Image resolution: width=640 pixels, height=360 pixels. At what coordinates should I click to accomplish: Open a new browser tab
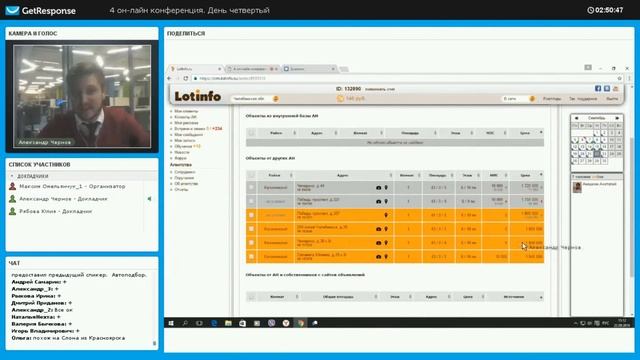(x=344, y=69)
